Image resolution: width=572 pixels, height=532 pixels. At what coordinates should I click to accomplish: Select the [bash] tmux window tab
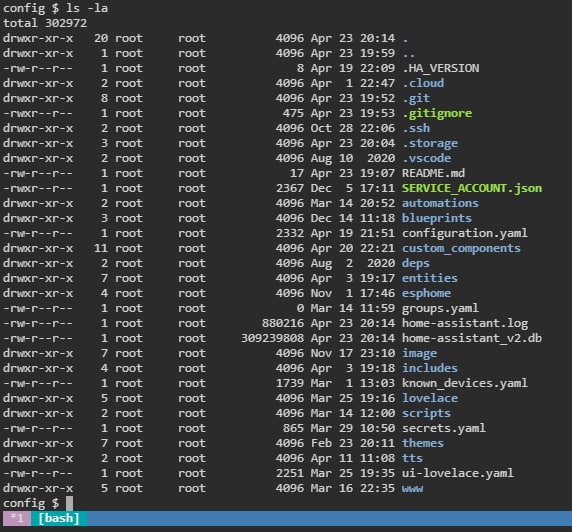(59, 518)
